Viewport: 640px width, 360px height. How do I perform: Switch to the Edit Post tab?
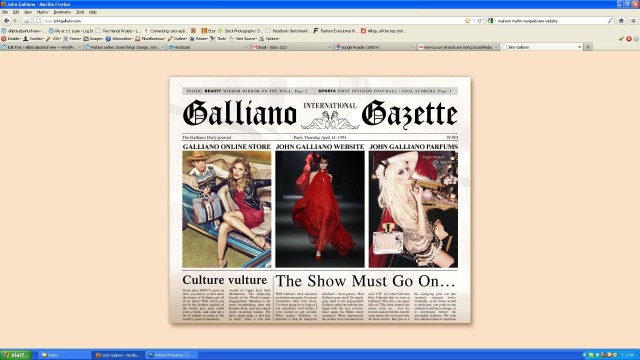(41, 47)
